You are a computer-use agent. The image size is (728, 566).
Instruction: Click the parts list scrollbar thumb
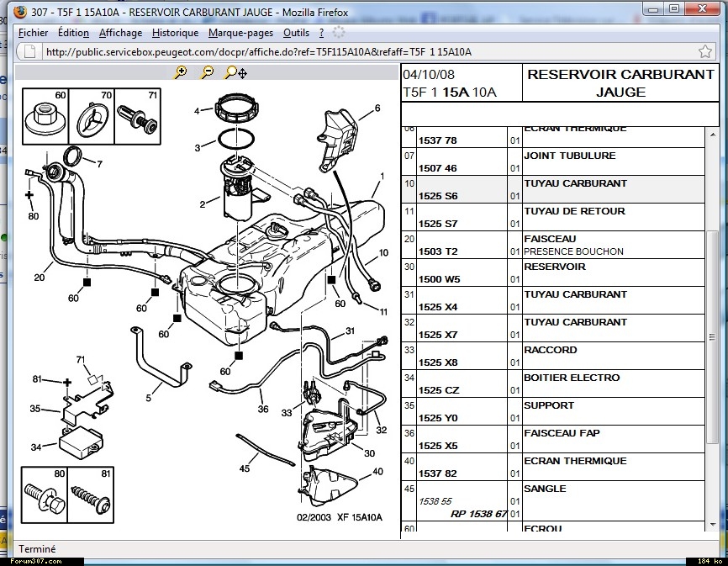coord(713,337)
